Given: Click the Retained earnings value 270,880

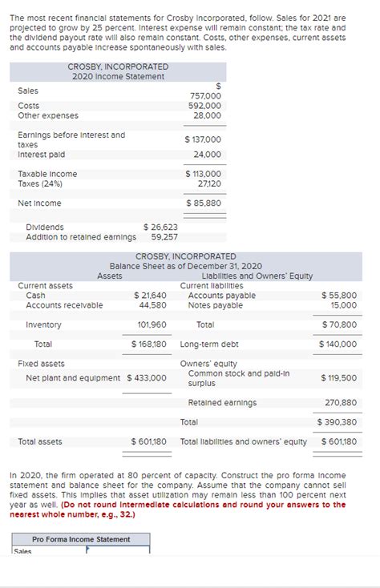Looking at the screenshot, I should pos(341,403).
